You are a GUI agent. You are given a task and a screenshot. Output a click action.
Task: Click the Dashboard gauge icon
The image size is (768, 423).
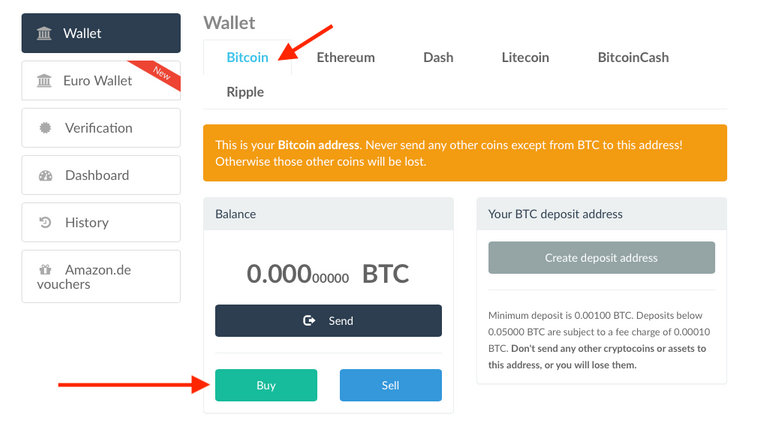46,175
